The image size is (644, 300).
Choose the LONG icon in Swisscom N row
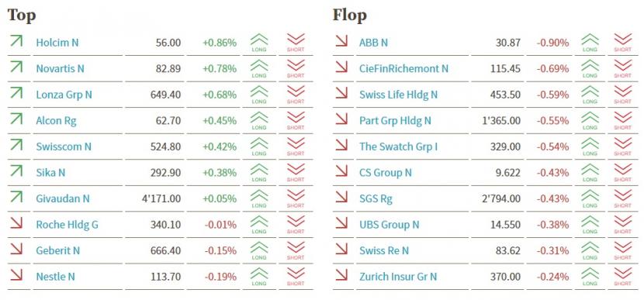[x=258, y=147]
